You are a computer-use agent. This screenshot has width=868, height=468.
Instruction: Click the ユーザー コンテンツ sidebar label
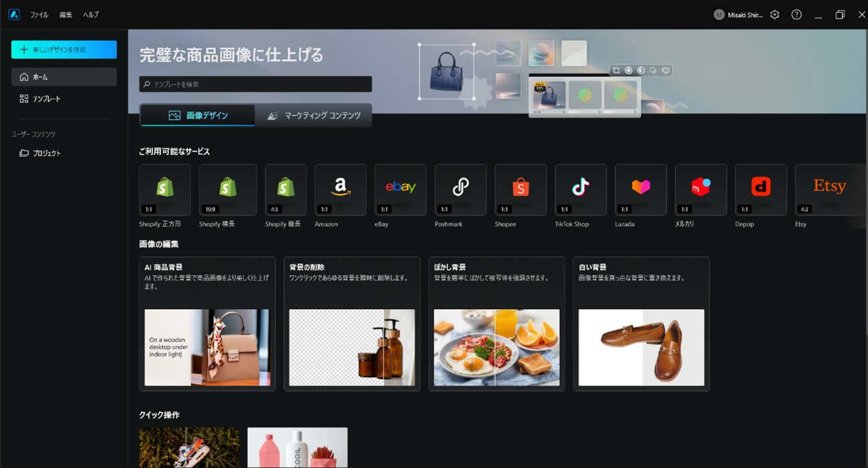33,134
